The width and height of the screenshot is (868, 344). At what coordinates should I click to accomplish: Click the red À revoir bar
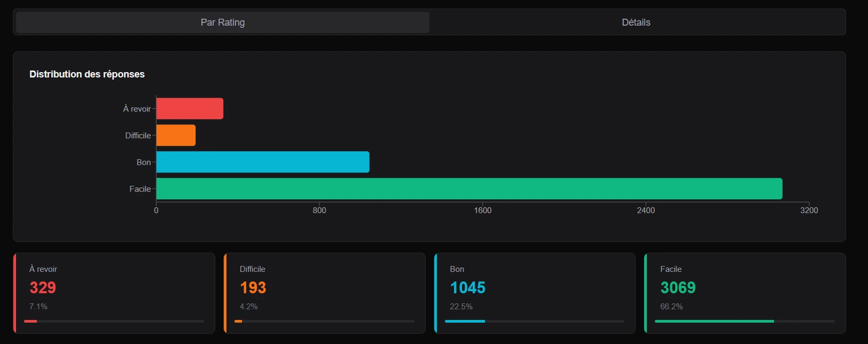(x=190, y=108)
